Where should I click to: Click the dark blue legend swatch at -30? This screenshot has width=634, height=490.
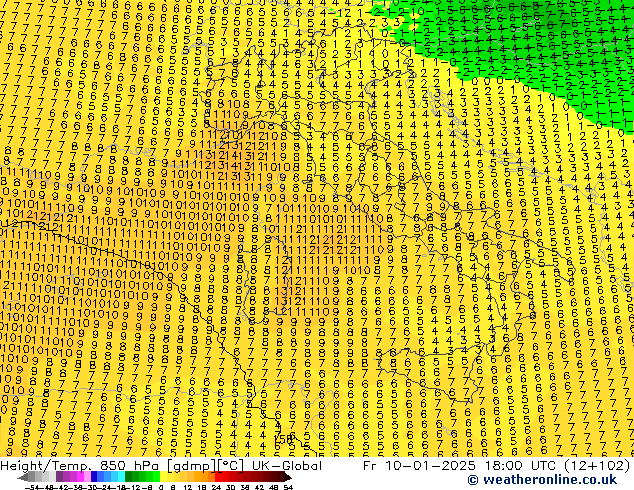tap(94, 477)
